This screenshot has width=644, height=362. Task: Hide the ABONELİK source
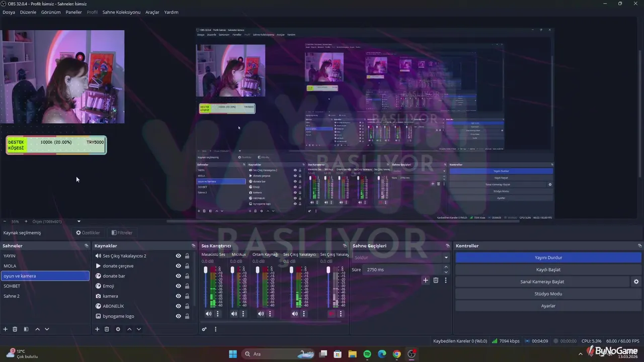(x=178, y=306)
